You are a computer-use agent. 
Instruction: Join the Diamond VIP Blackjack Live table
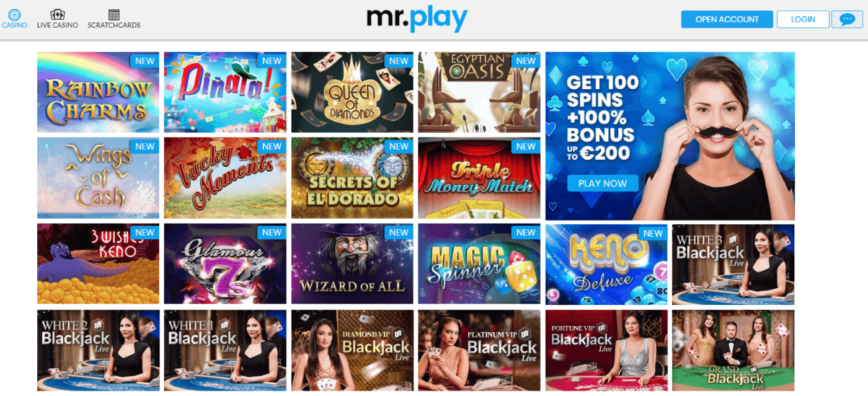[352, 350]
